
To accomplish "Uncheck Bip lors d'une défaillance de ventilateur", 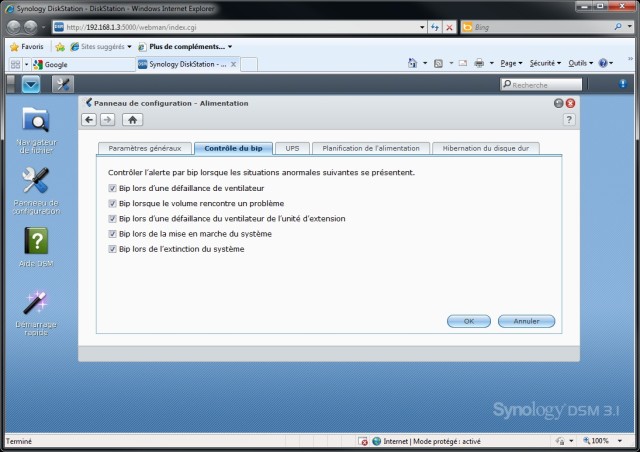I will point(112,188).
